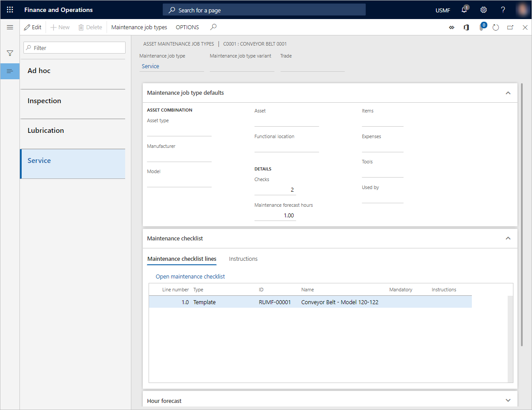Open the help question mark icon
532x410 pixels.
point(503,10)
